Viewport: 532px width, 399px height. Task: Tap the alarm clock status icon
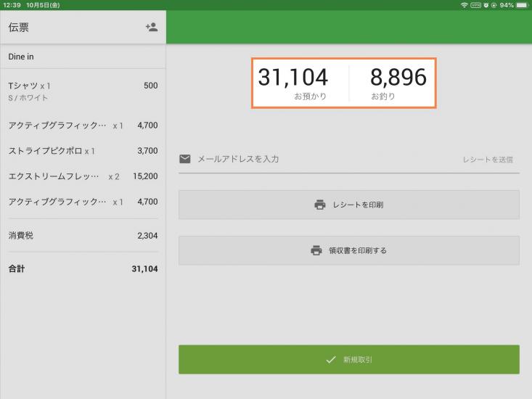(x=486, y=5)
